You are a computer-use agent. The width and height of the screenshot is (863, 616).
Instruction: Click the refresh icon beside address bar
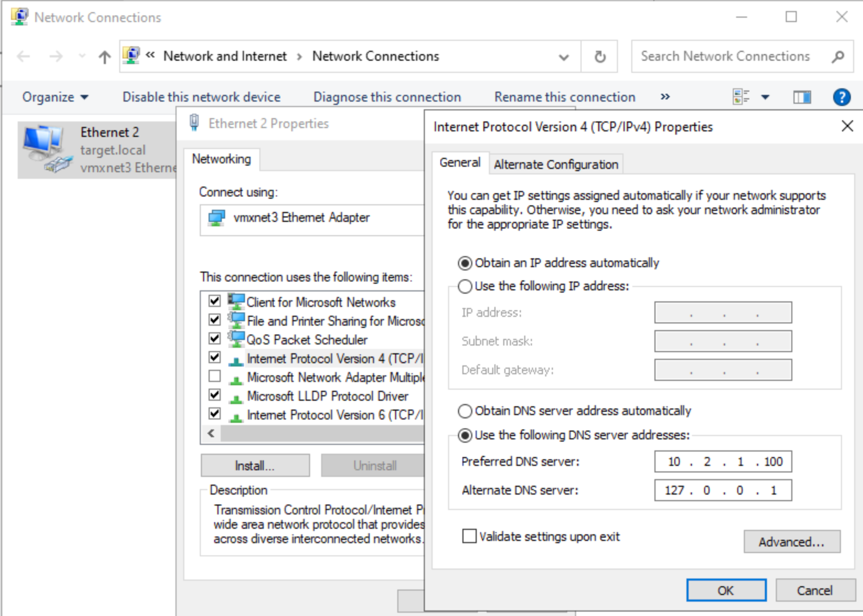(x=600, y=56)
